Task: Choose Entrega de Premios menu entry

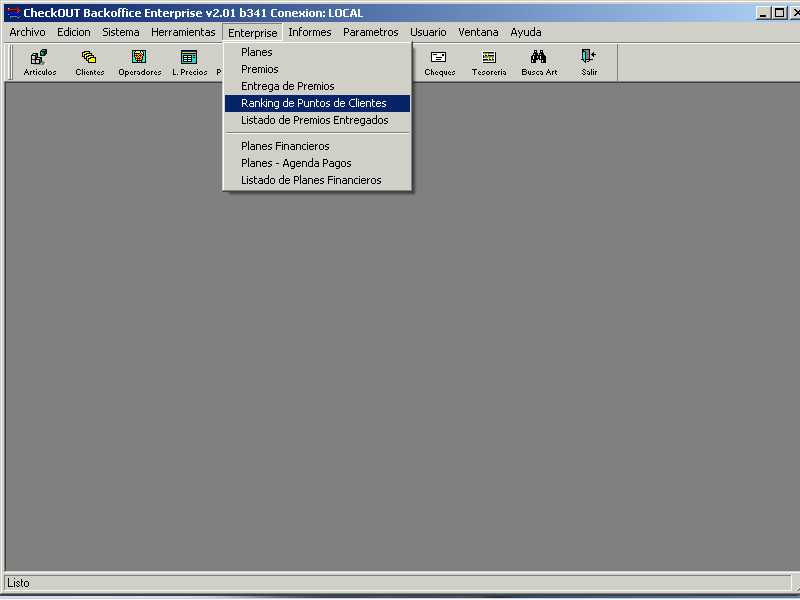Action: click(317, 86)
